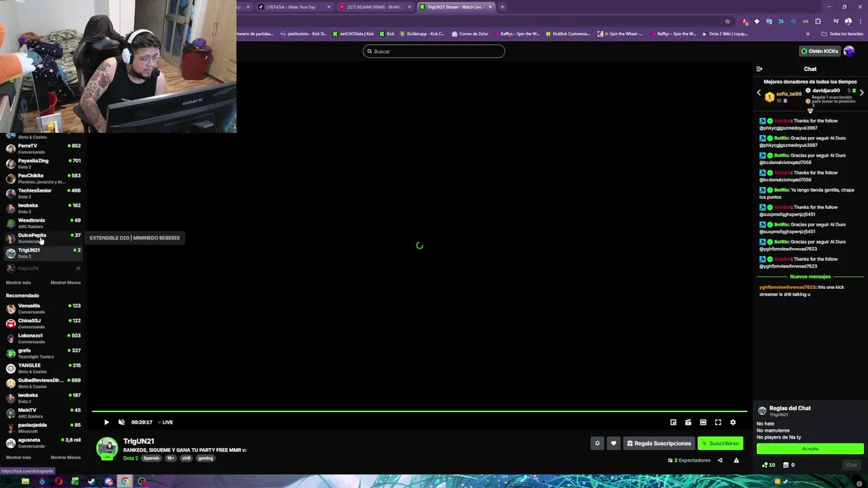Click the chill tag
868x488 pixels.
pos(186,458)
